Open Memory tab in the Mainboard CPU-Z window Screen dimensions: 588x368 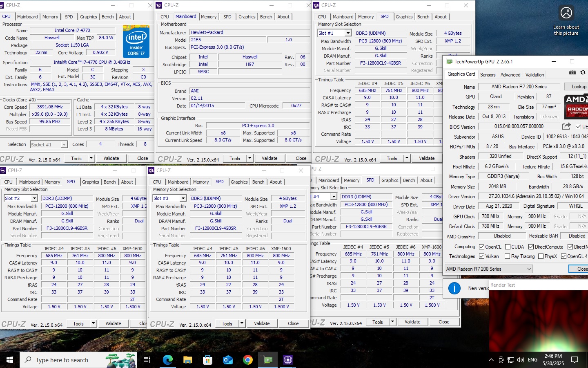[x=209, y=17]
